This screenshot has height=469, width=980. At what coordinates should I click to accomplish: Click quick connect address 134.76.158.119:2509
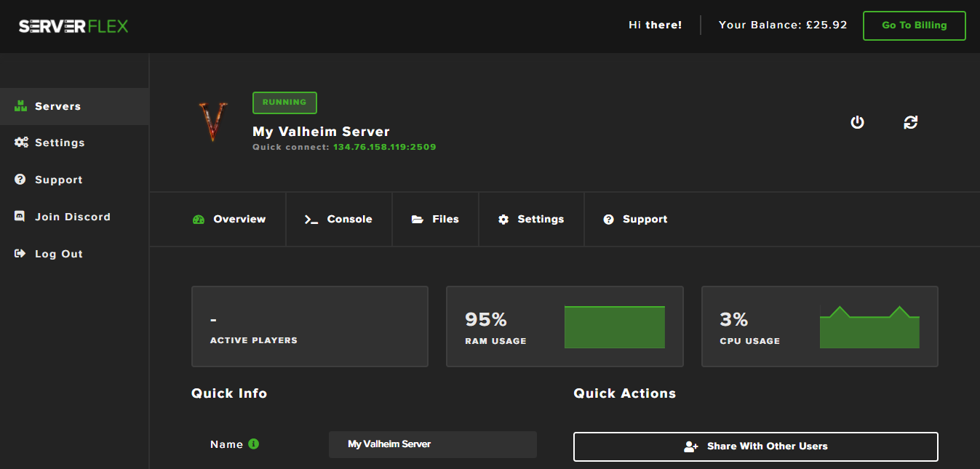tap(385, 147)
